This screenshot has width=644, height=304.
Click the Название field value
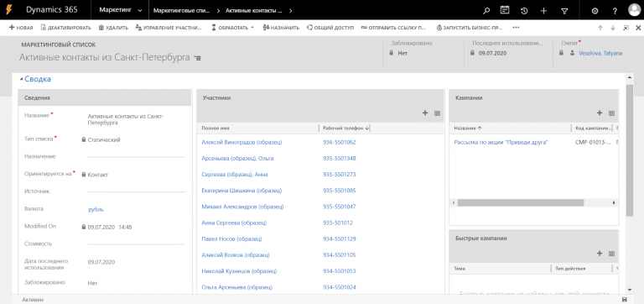click(x=126, y=119)
